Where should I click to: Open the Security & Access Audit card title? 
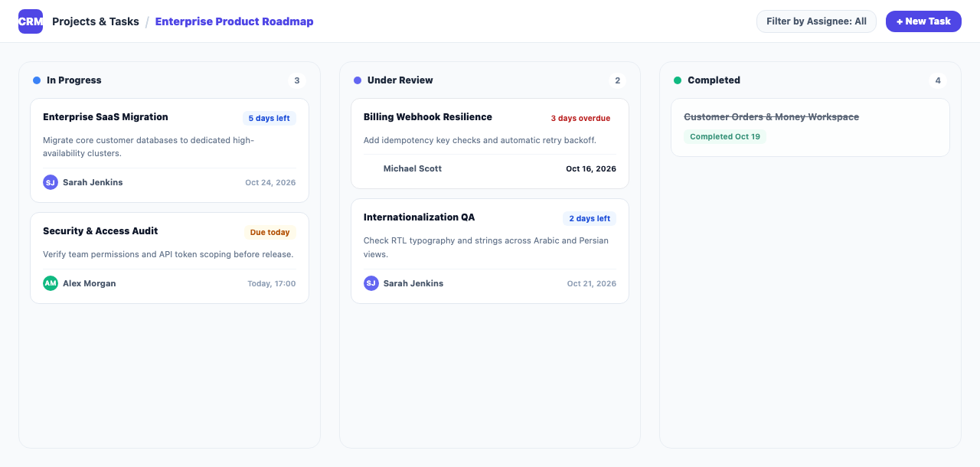pos(100,231)
